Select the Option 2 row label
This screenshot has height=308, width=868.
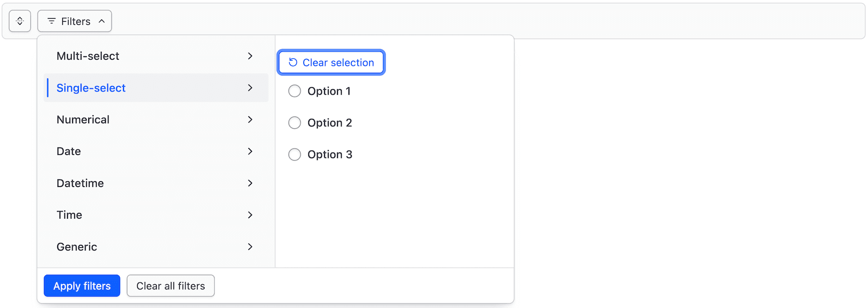pos(330,123)
